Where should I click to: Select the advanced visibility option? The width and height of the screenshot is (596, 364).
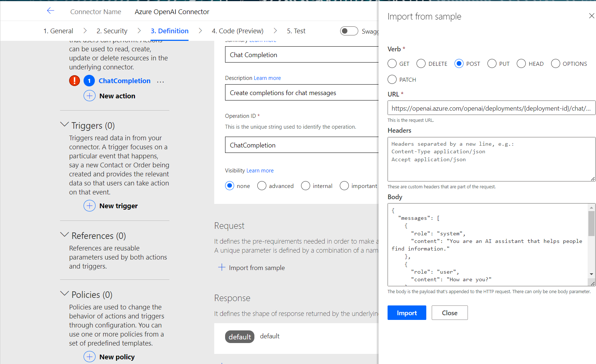(262, 186)
